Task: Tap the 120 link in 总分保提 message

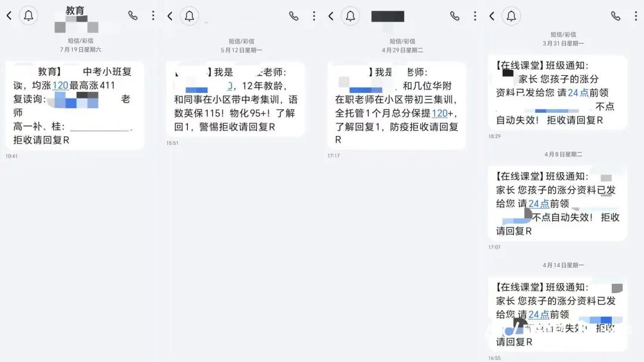Action: pos(439,113)
